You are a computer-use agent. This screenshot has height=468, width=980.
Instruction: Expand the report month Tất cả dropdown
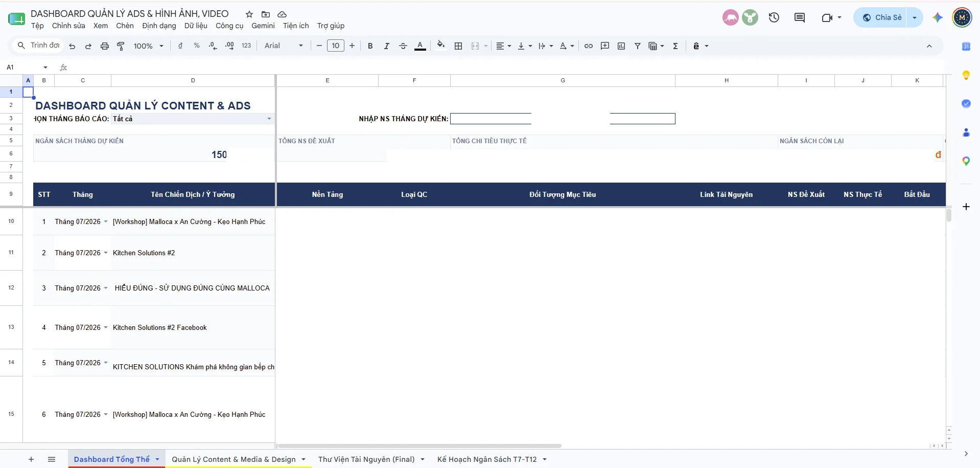pyautogui.click(x=269, y=119)
